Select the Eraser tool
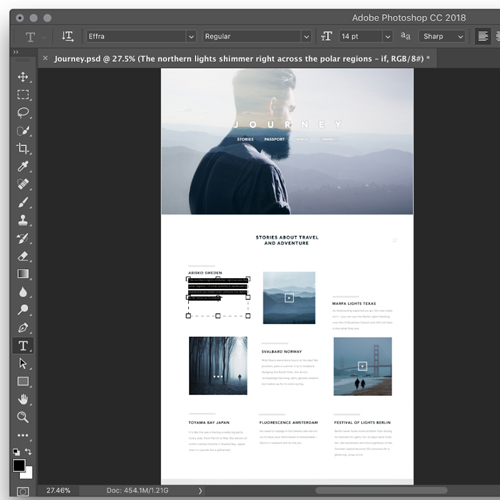The height and width of the screenshot is (500, 500). click(x=23, y=256)
